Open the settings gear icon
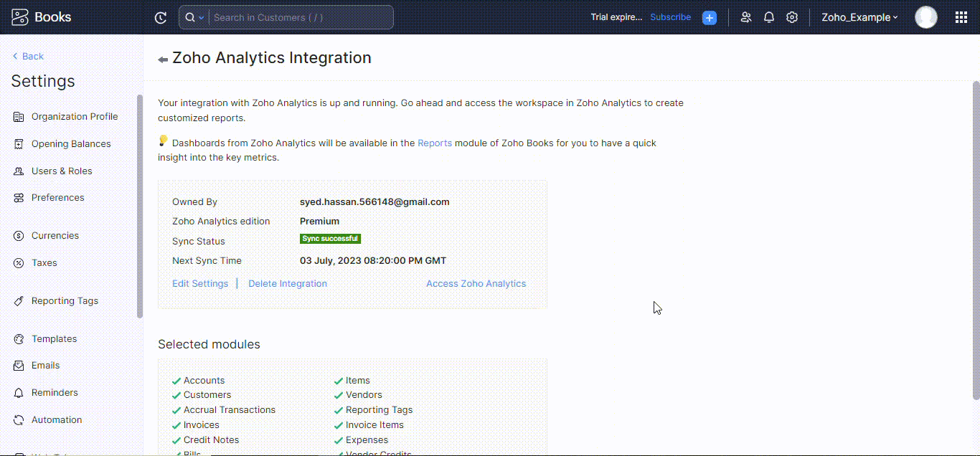The width and height of the screenshot is (980, 456). pyautogui.click(x=791, y=16)
